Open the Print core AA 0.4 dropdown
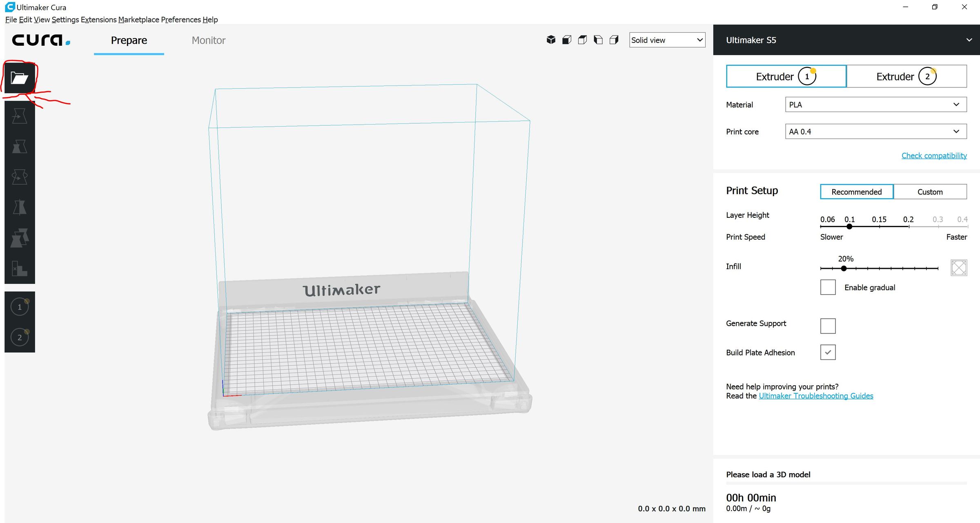This screenshot has width=980, height=523. [x=876, y=132]
